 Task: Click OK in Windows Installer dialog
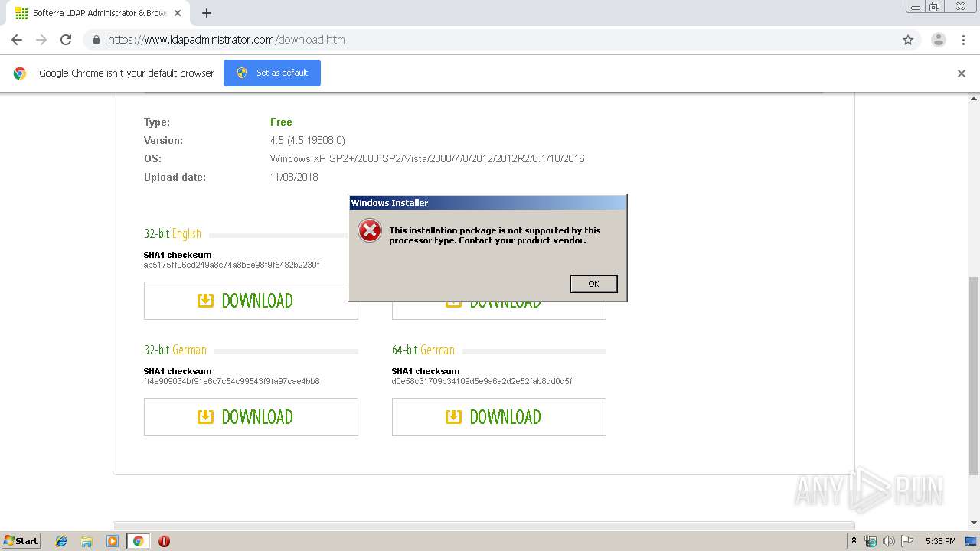click(x=593, y=284)
